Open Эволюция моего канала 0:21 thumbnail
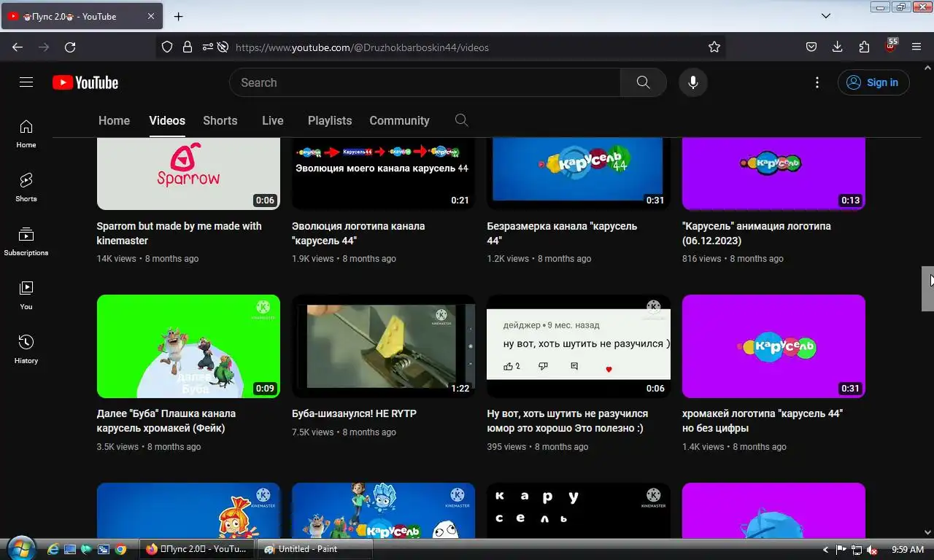This screenshot has height=560, width=934. coord(383,174)
